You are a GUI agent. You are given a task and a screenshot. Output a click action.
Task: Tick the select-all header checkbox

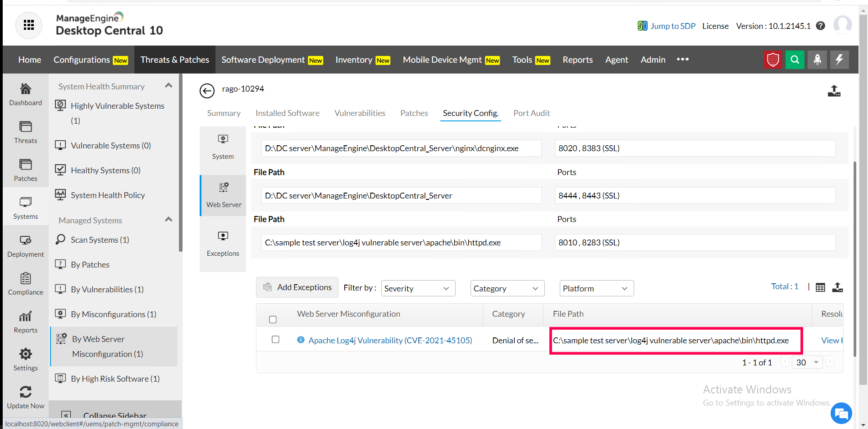coord(273,319)
